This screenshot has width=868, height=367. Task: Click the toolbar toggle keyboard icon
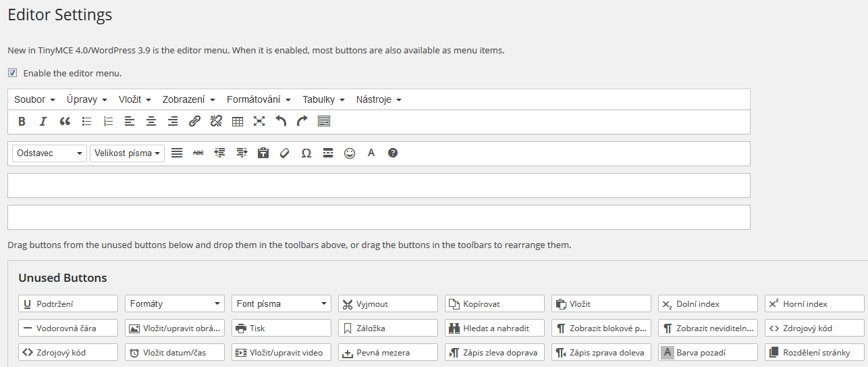pos(324,122)
